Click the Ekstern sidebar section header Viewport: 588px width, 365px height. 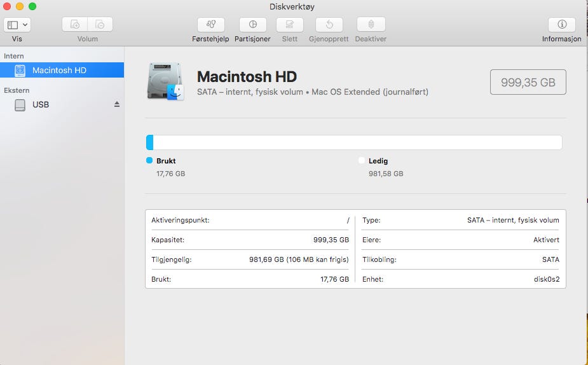(x=17, y=90)
